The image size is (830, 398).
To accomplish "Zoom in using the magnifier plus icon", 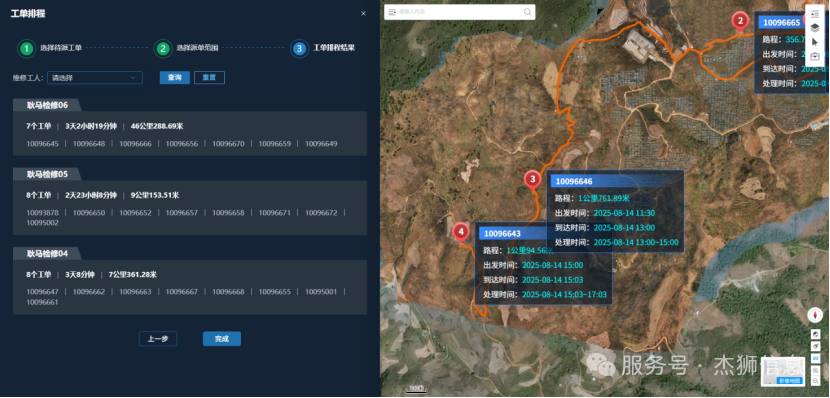I will (815, 370).
